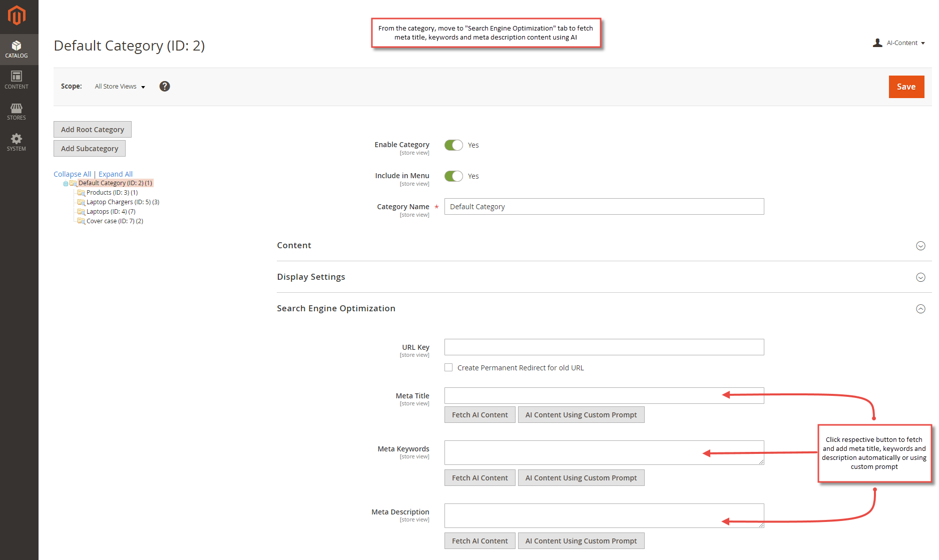The image size is (939, 560).
Task: Click the admin user avatar icon
Action: [877, 43]
